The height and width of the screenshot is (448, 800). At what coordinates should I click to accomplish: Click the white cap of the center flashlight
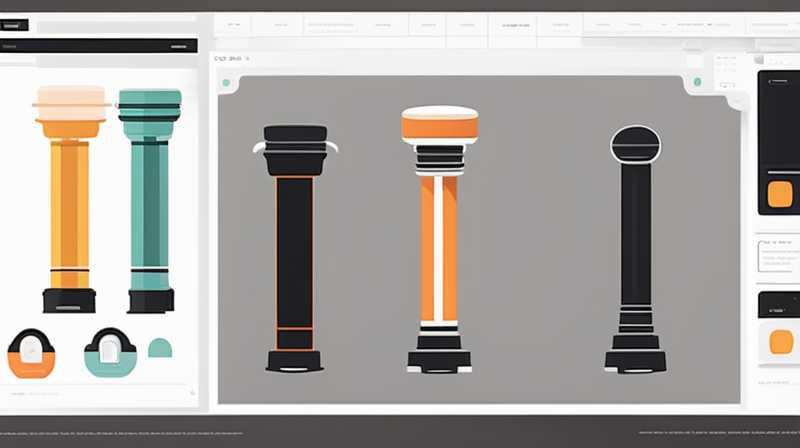click(x=439, y=112)
